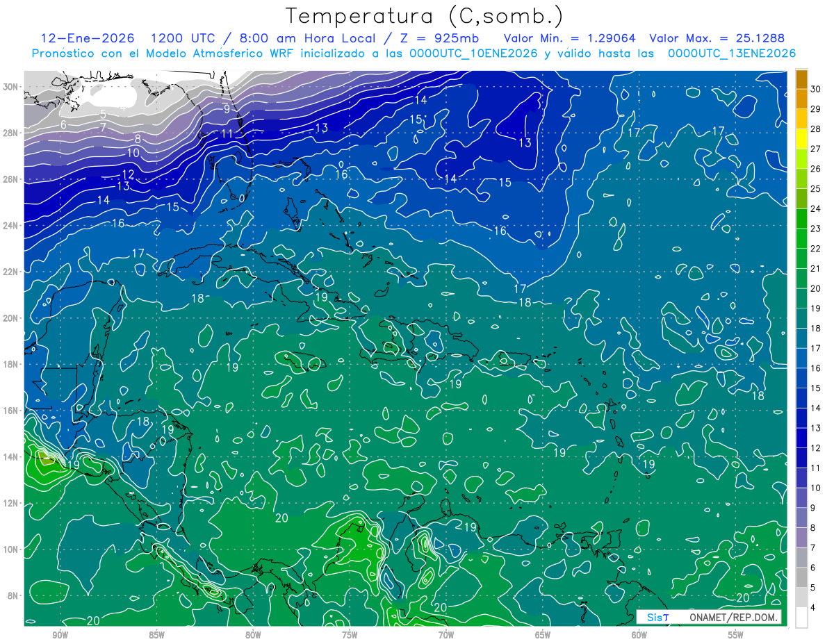The height and width of the screenshot is (644, 834).
Task: Click the "Valor Max. = 25.1288" value
Action: click(x=717, y=38)
